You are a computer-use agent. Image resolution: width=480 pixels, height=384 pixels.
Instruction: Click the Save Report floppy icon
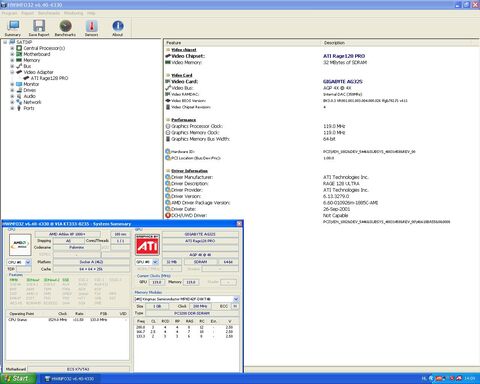tap(39, 26)
